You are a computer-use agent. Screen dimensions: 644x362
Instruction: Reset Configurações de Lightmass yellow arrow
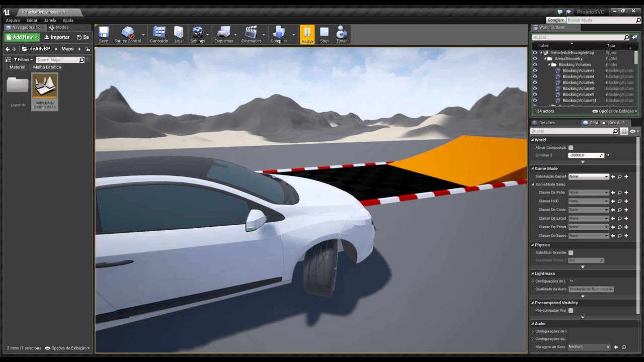[x=571, y=281]
